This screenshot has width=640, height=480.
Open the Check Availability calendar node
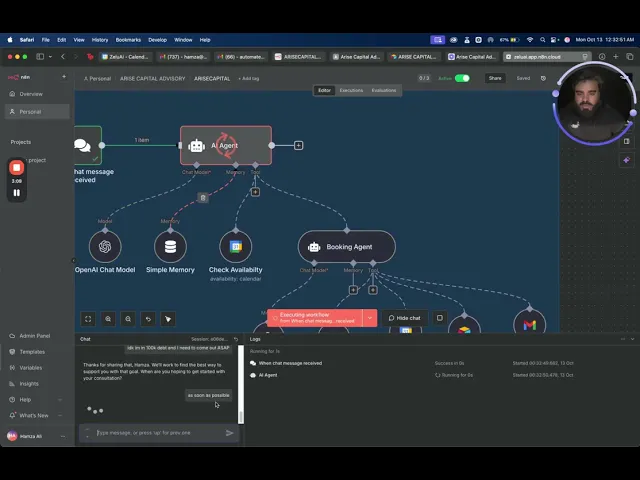(236, 247)
